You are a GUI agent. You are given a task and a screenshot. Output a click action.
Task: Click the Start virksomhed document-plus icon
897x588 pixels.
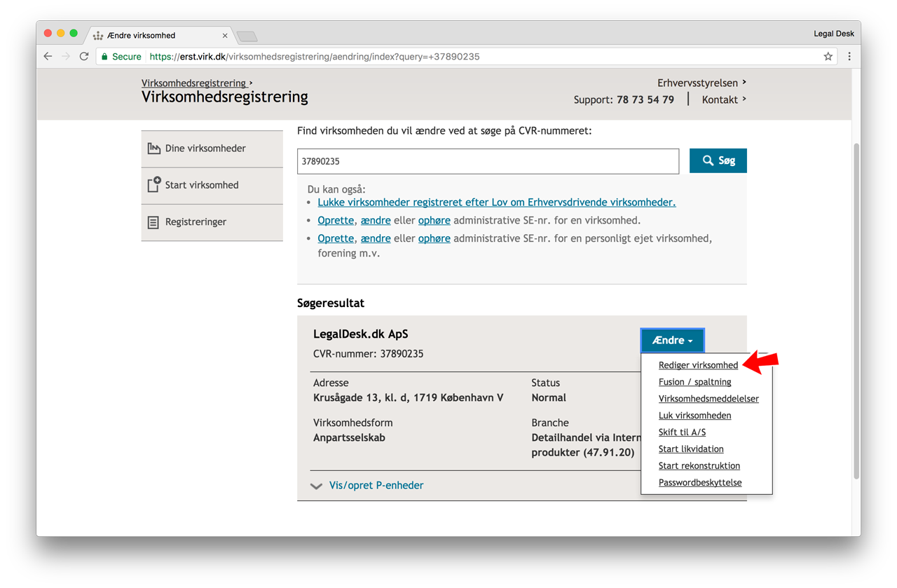[x=153, y=184]
